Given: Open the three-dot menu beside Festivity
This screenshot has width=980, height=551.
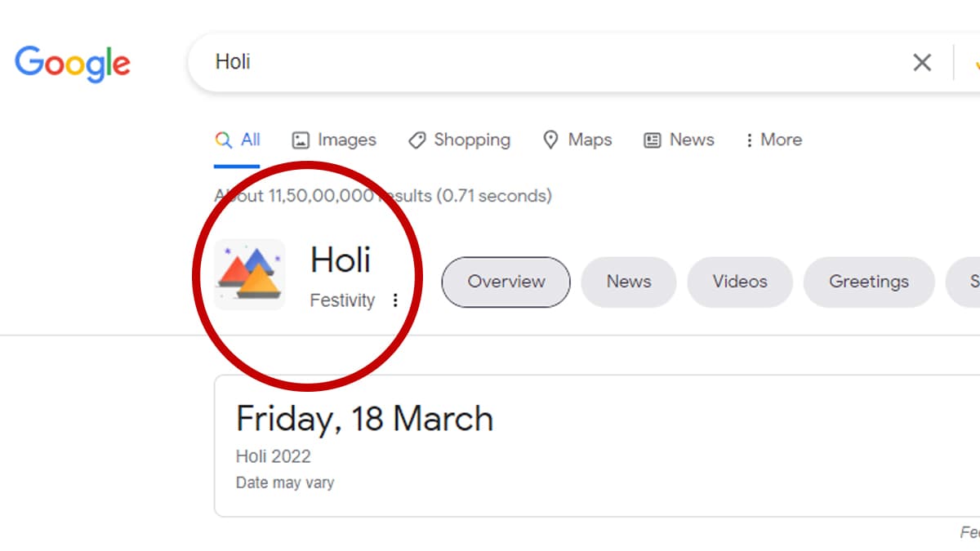Looking at the screenshot, I should click(x=395, y=300).
